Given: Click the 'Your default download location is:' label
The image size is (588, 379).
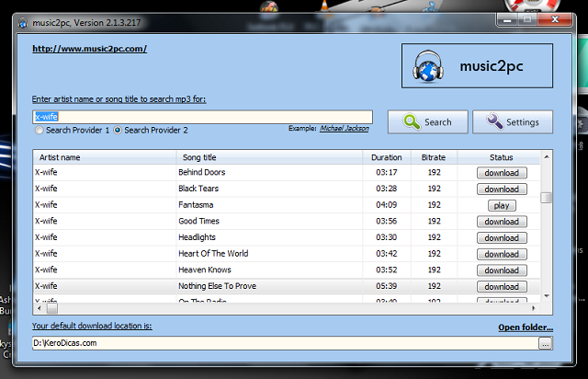Looking at the screenshot, I should (92, 326).
